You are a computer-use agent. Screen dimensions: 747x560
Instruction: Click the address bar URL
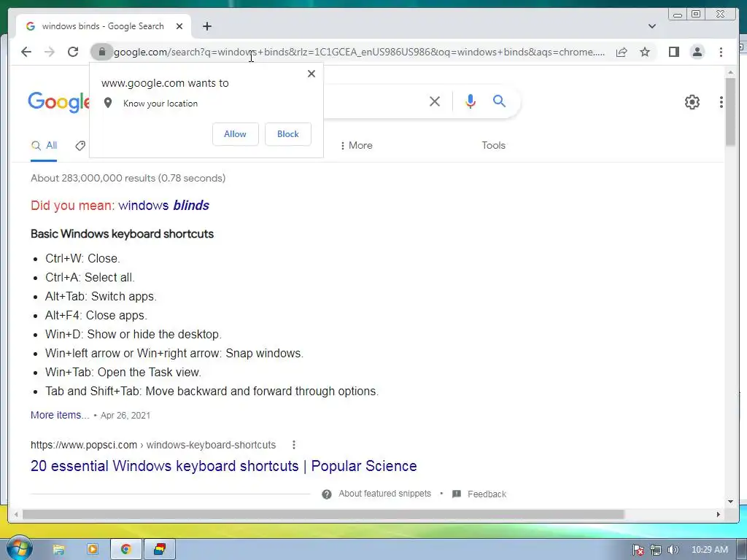[359, 52]
